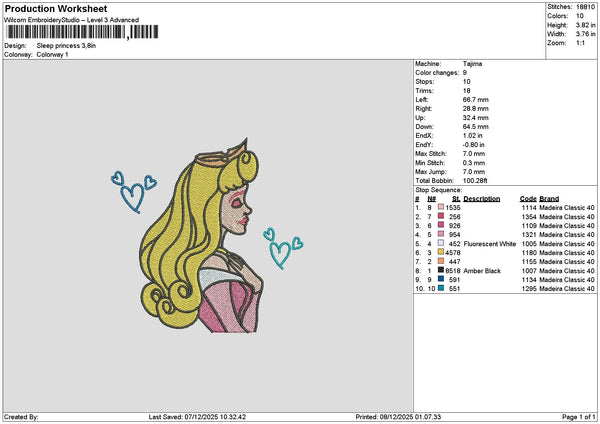Select the stitch count 4578

[453, 253]
